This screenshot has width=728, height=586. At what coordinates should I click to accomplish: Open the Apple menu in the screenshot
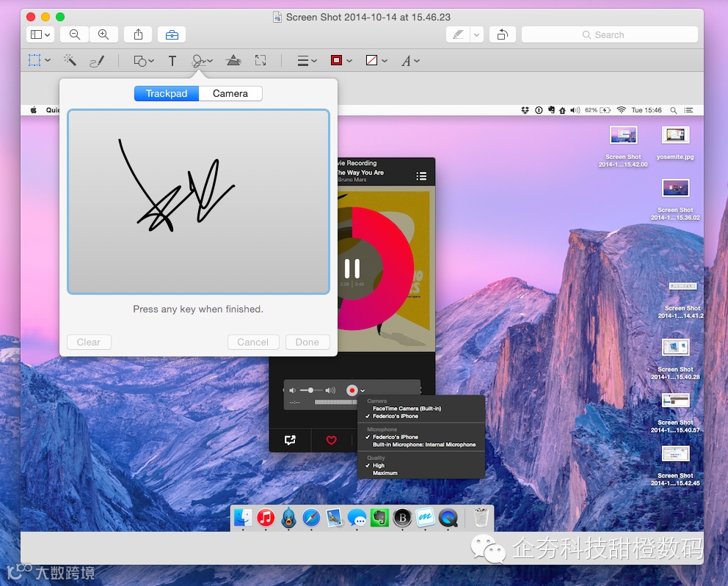click(34, 110)
